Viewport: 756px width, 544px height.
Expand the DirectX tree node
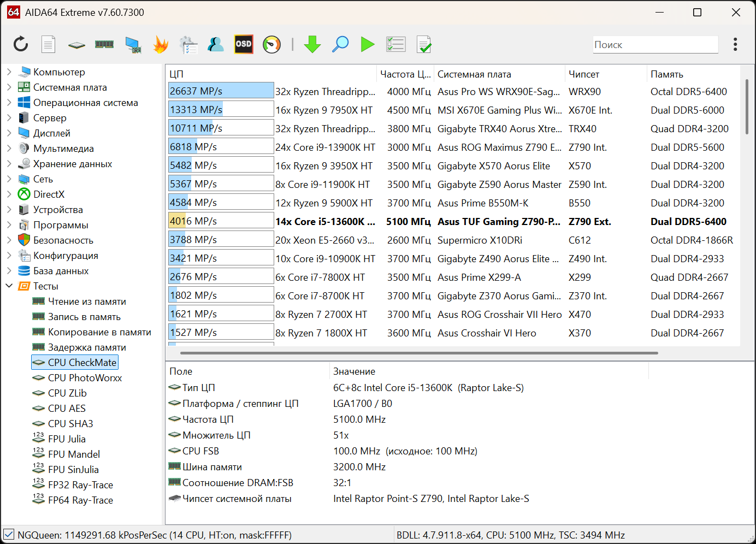click(9, 194)
